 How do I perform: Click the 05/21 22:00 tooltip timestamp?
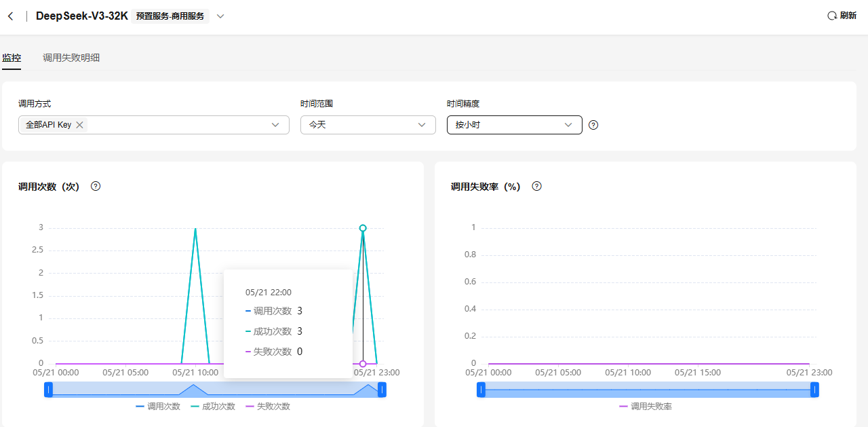(x=269, y=292)
